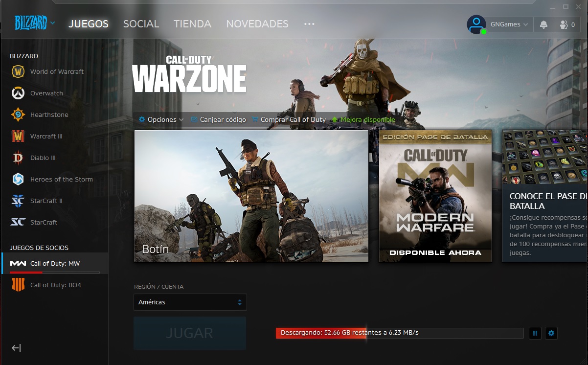
Task: Select the StarCraft icon in sidebar
Action: [18, 222]
